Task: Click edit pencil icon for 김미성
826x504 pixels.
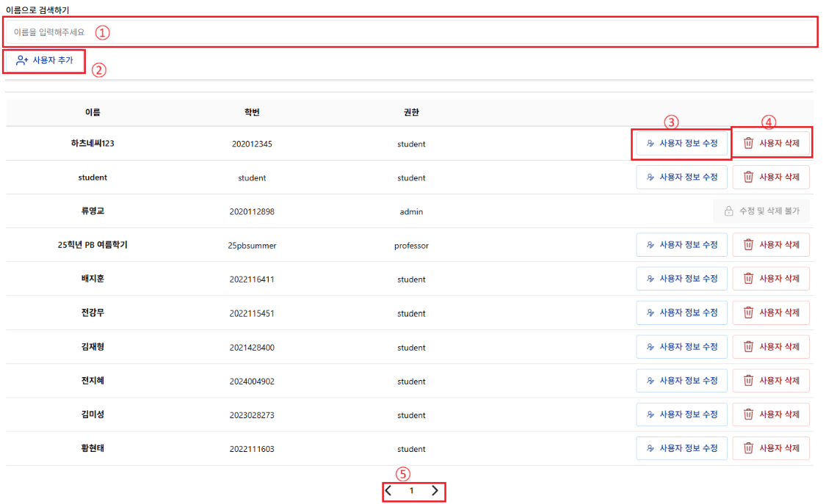Action: 650,414
